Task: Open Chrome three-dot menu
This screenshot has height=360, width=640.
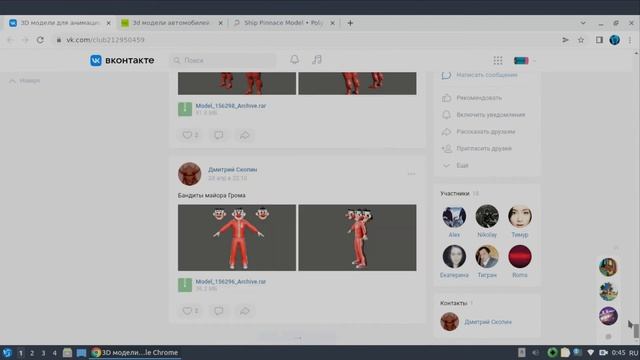Action: pyautogui.click(x=630, y=40)
